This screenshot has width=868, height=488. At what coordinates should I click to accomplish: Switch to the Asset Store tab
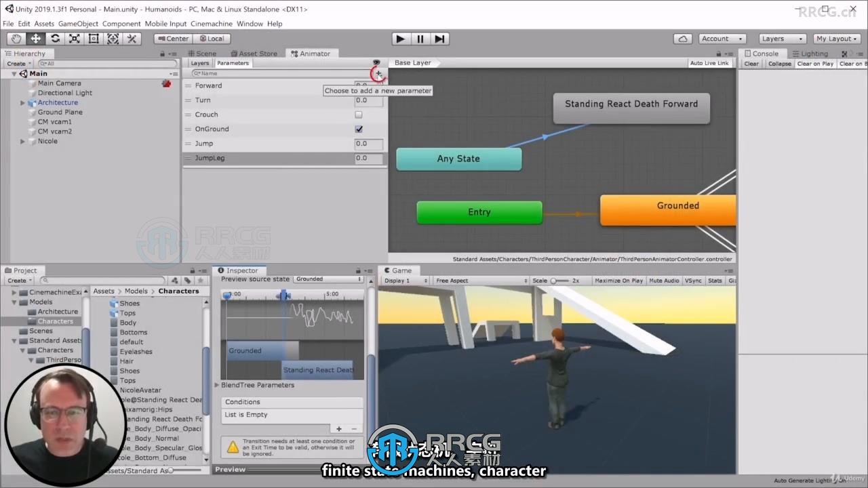point(254,54)
